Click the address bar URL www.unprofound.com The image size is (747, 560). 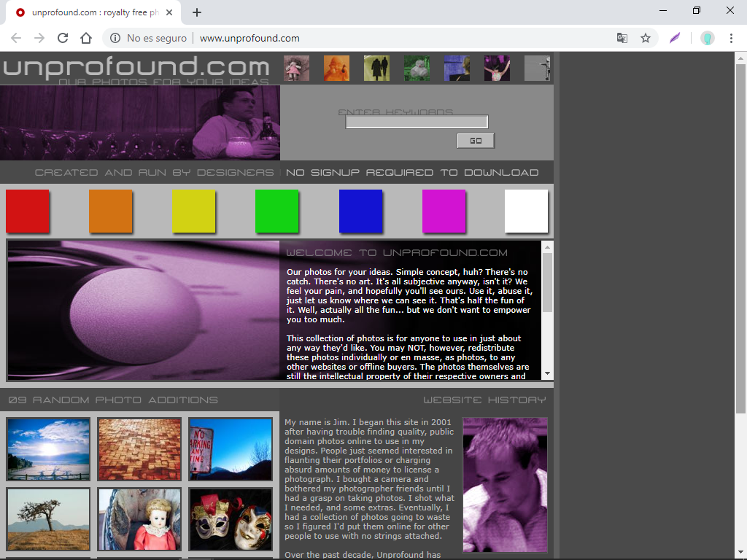pos(249,38)
